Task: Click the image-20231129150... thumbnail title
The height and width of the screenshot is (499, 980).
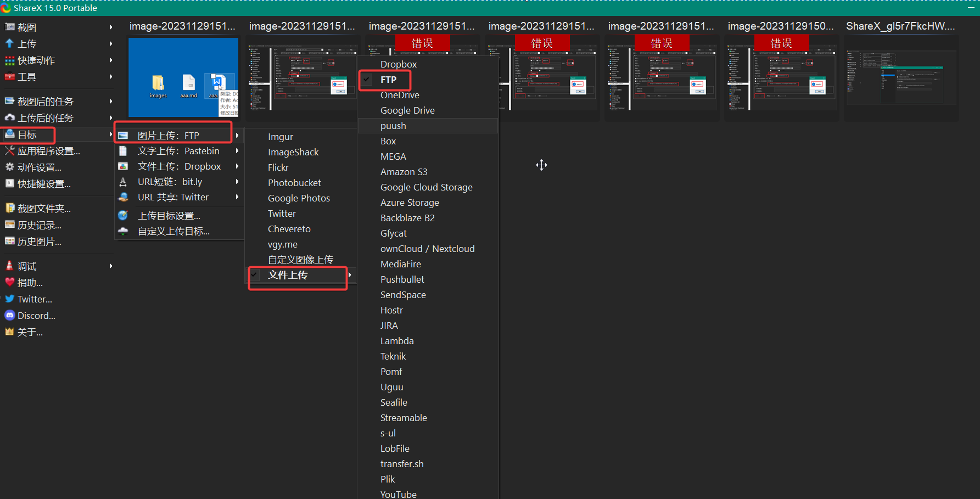Action: click(781, 26)
